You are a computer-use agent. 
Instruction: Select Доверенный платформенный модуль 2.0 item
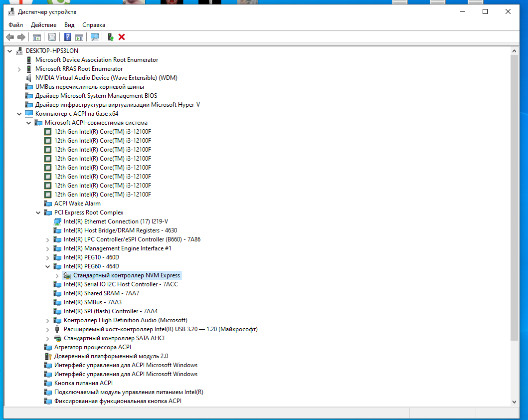point(111,356)
